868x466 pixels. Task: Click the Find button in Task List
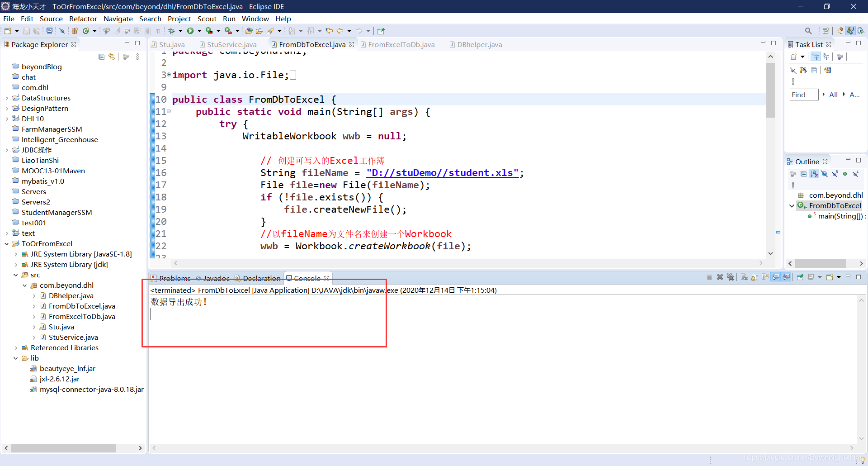pyautogui.click(x=804, y=95)
